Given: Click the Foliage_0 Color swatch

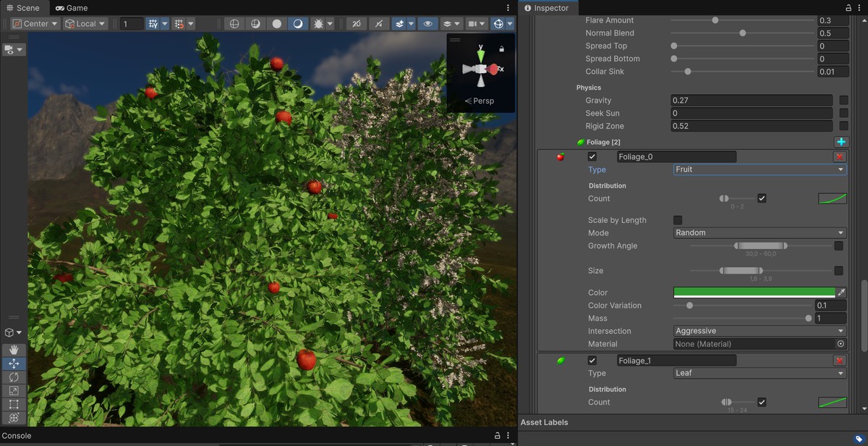Looking at the screenshot, I should [754, 293].
